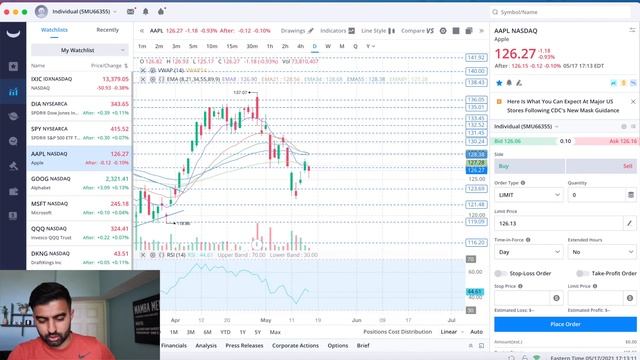Hide the RSI indicator via eye icon

152,255
